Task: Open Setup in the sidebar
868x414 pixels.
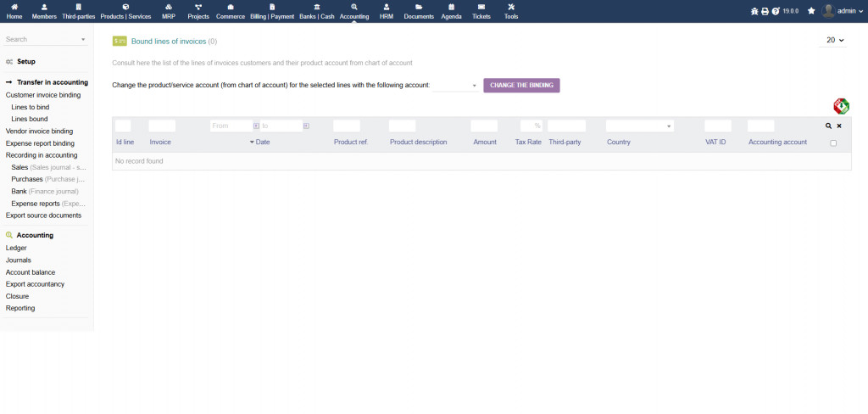Action: 26,62
